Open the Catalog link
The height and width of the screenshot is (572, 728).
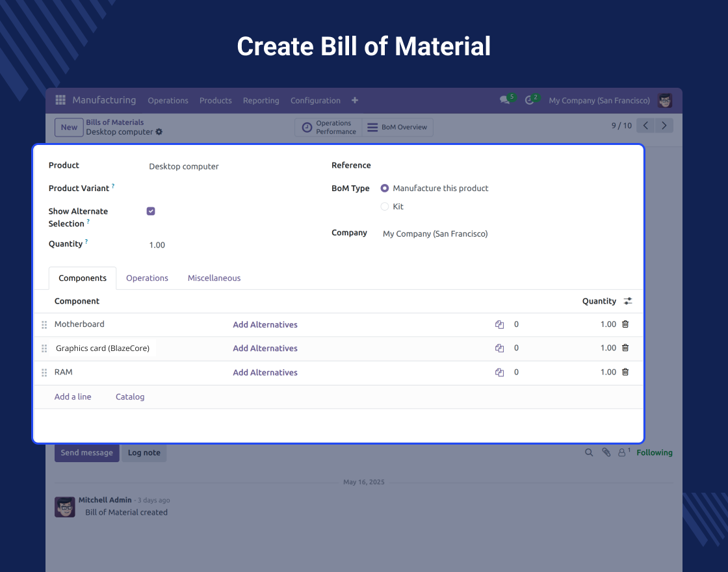coord(130,397)
